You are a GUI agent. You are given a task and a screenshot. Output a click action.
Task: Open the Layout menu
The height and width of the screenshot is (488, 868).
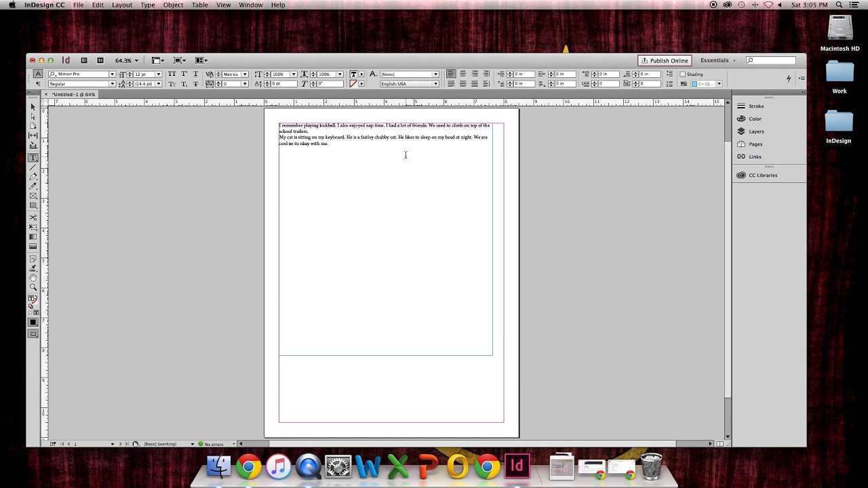[122, 5]
